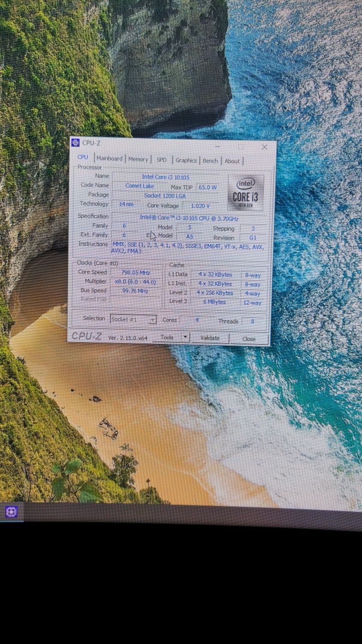Screen dimensions: 362x644
Task: Switch to the Mainboard tab
Action: coord(109,158)
